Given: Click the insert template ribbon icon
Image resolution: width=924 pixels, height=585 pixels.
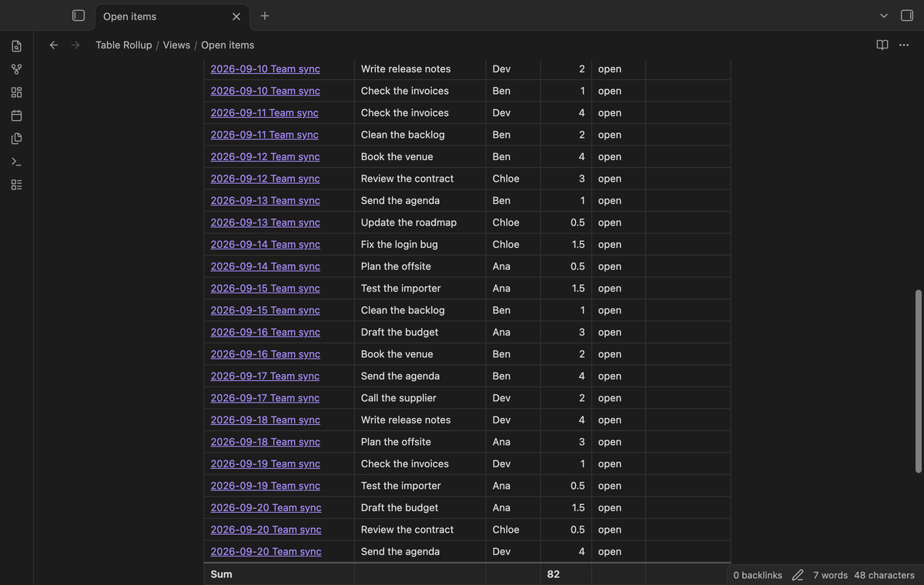Looking at the screenshot, I should 16,139.
